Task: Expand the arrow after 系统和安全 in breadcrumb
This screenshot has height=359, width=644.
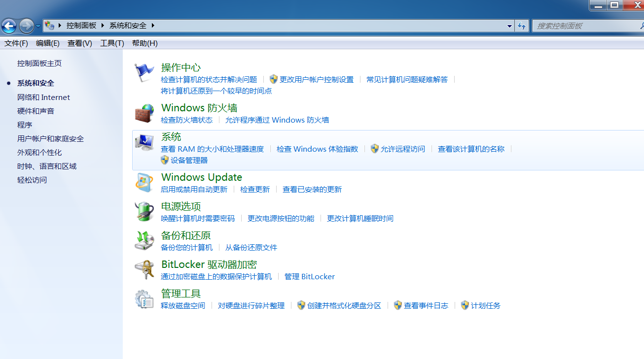Action: tap(153, 25)
